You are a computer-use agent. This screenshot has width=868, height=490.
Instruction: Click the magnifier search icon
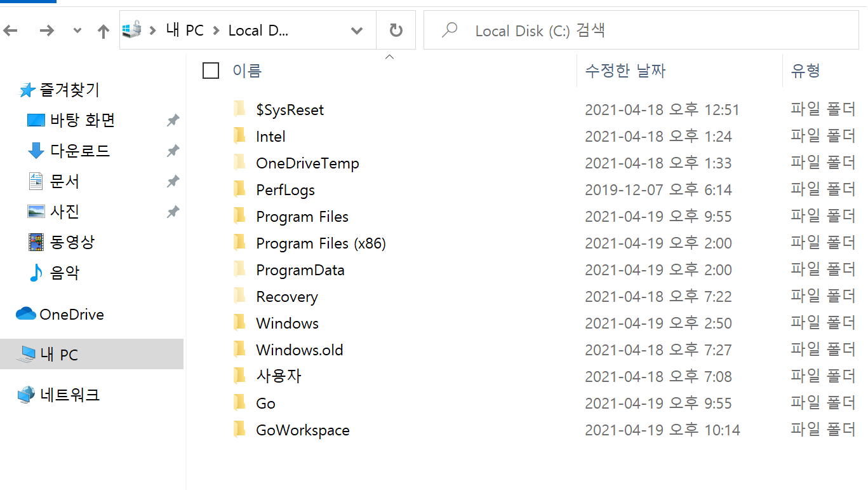pyautogui.click(x=450, y=30)
